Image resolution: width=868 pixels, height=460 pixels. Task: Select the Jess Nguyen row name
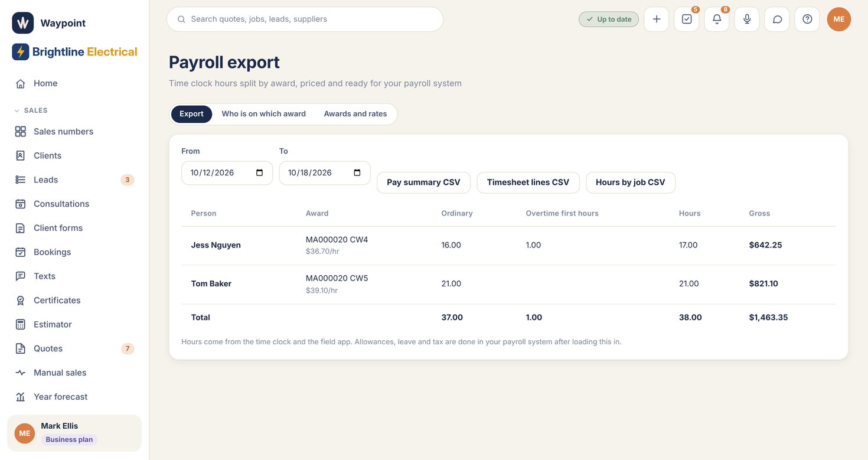tap(216, 245)
